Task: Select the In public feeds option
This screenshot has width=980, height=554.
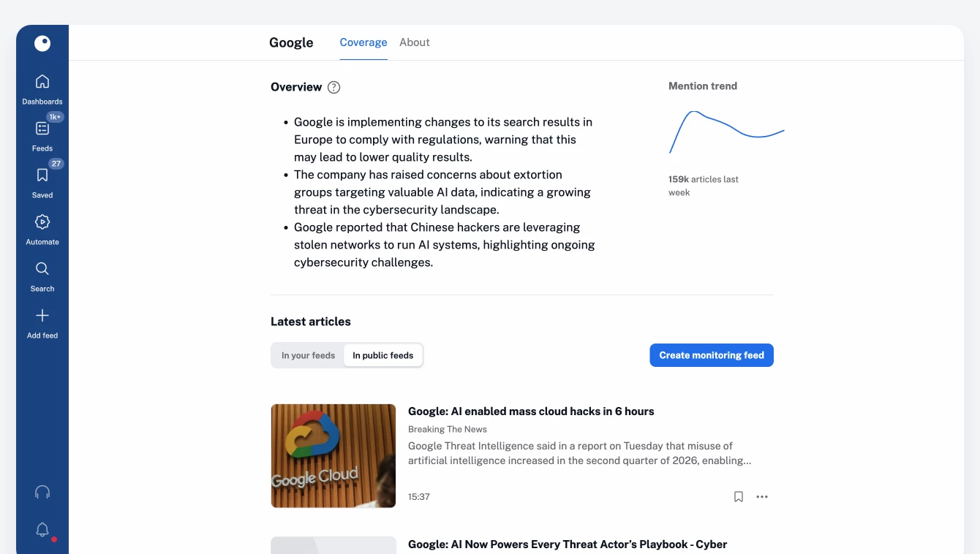Action: click(383, 355)
